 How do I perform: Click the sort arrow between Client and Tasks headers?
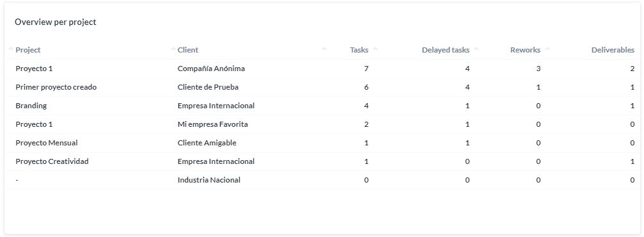pyautogui.click(x=324, y=49)
